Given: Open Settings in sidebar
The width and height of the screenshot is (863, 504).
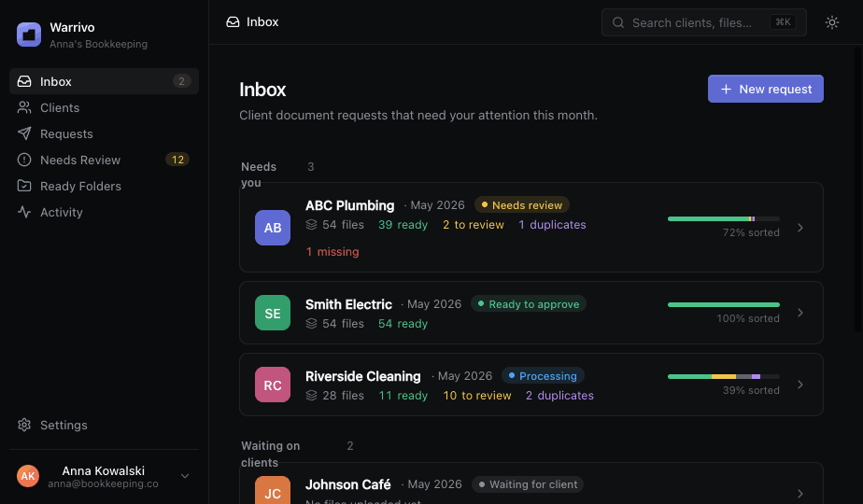Looking at the screenshot, I should (x=104, y=425).
